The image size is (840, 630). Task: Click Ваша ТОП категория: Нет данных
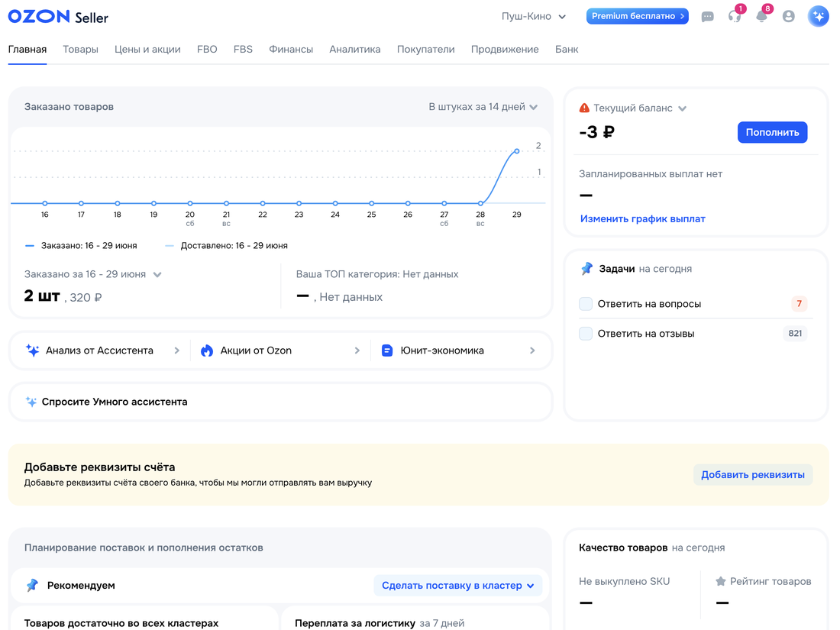tap(377, 274)
